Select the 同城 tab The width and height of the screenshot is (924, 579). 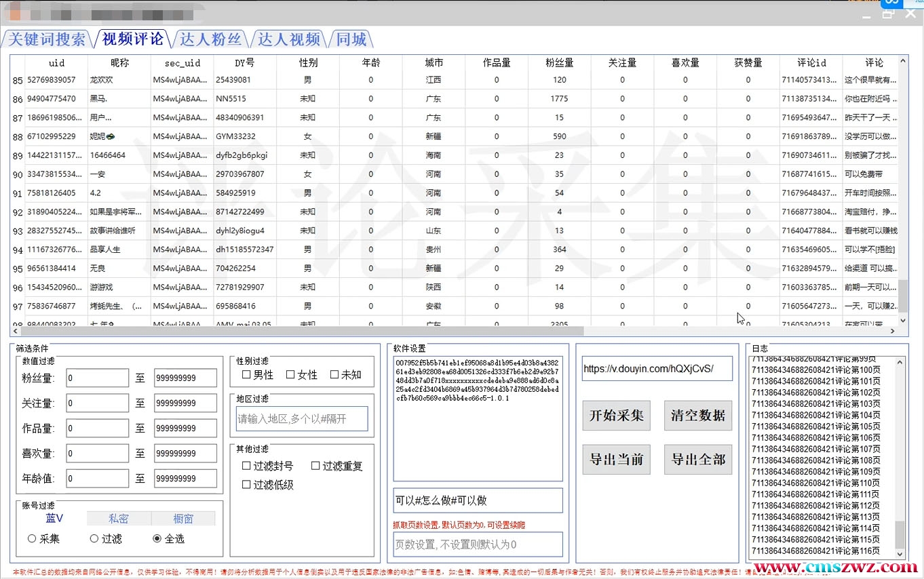[351, 39]
